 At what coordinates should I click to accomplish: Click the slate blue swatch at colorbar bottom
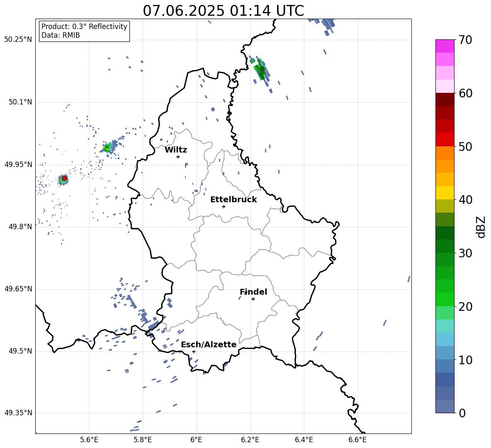pyautogui.click(x=445, y=406)
